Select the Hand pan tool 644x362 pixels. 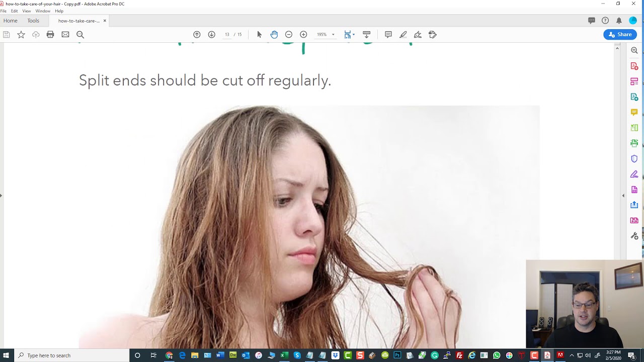click(x=274, y=35)
